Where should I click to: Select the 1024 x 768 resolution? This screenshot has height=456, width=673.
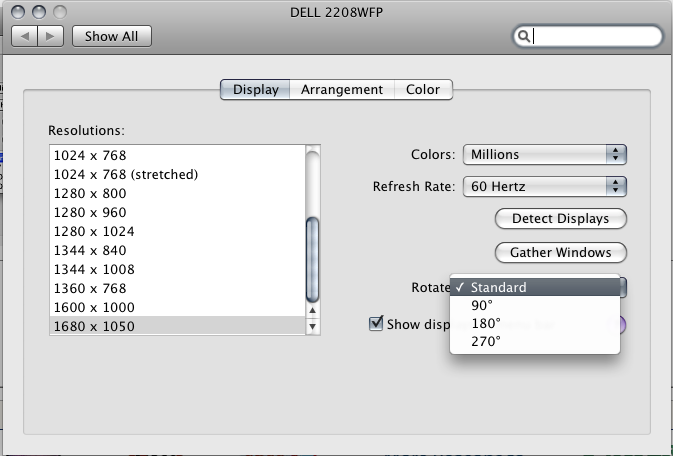click(x=177, y=155)
